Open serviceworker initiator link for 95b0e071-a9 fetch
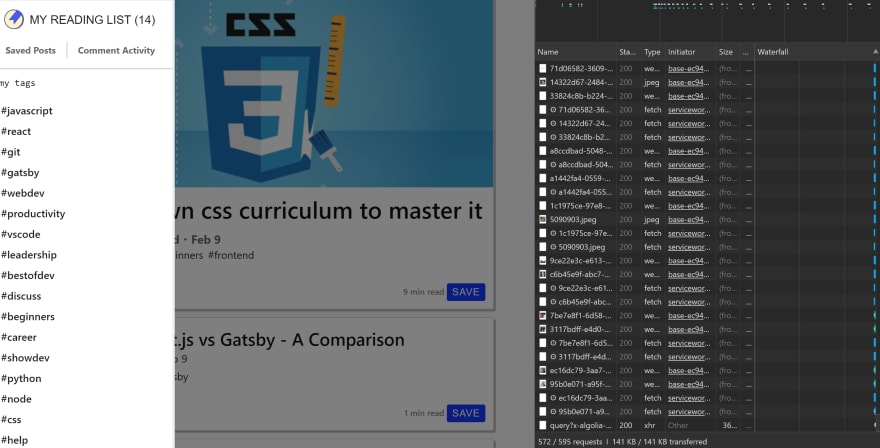 [689, 412]
